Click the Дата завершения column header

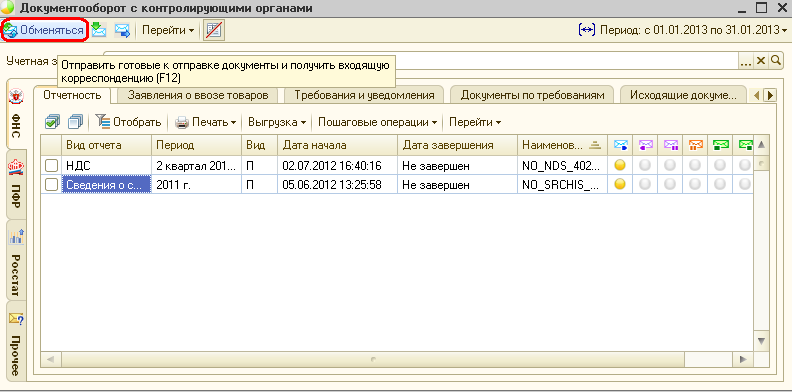[458, 145]
